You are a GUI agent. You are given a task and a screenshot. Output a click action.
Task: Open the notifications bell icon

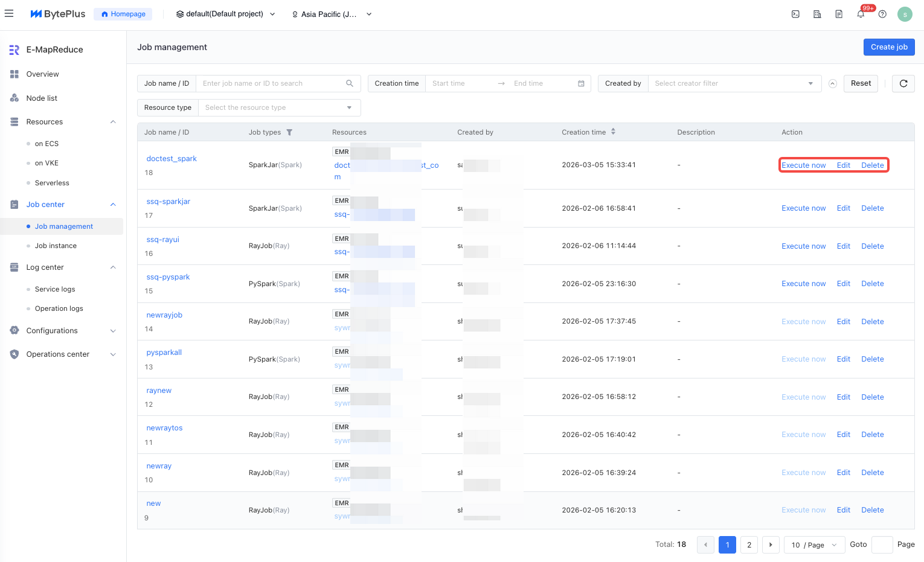[x=861, y=14]
